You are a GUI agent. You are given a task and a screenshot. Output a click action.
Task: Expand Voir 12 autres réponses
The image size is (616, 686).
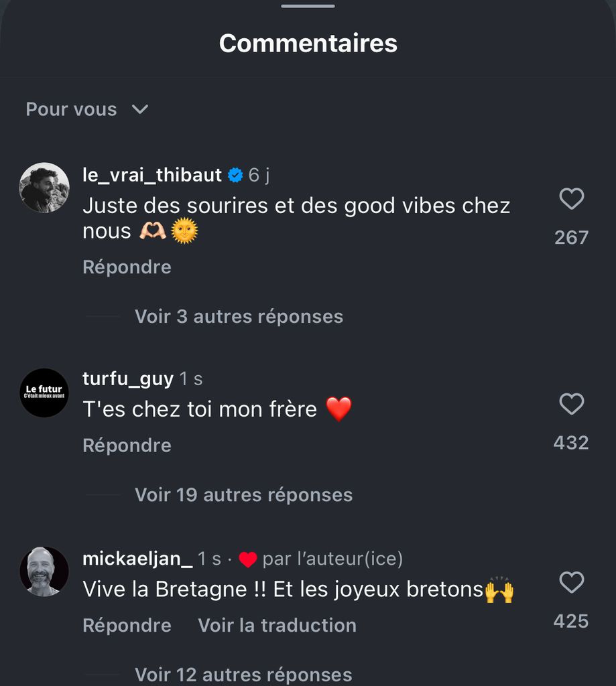(x=243, y=674)
